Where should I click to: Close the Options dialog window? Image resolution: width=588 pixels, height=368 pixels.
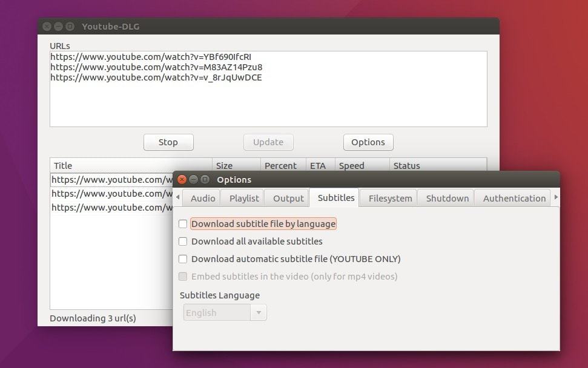[182, 180]
